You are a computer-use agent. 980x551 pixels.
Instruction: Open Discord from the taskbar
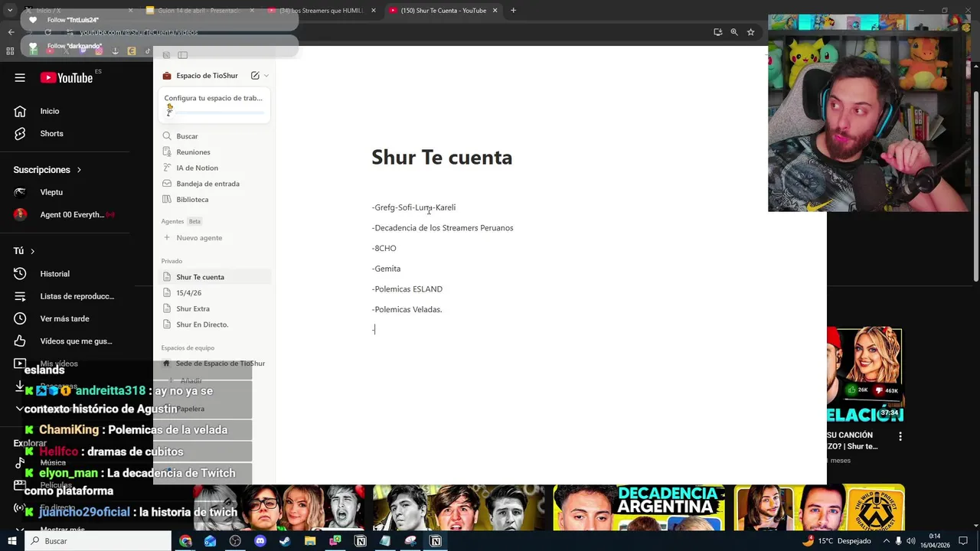[x=260, y=541]
